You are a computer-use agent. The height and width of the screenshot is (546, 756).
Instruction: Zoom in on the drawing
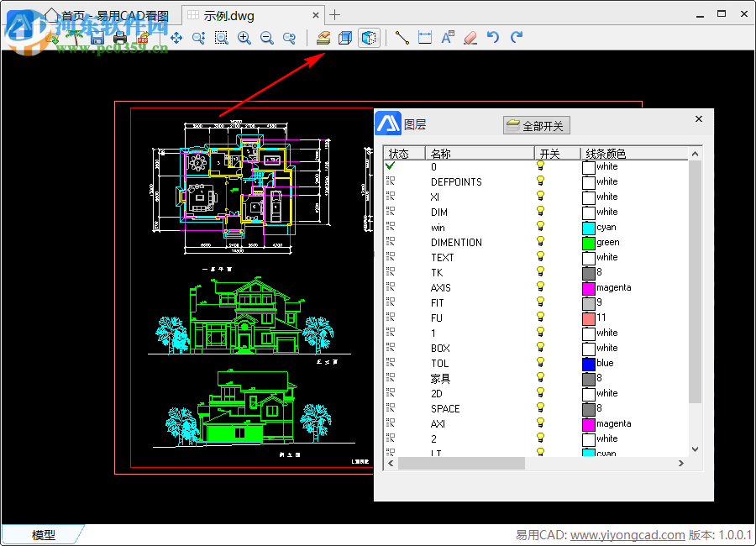click(x=244, y=37)
